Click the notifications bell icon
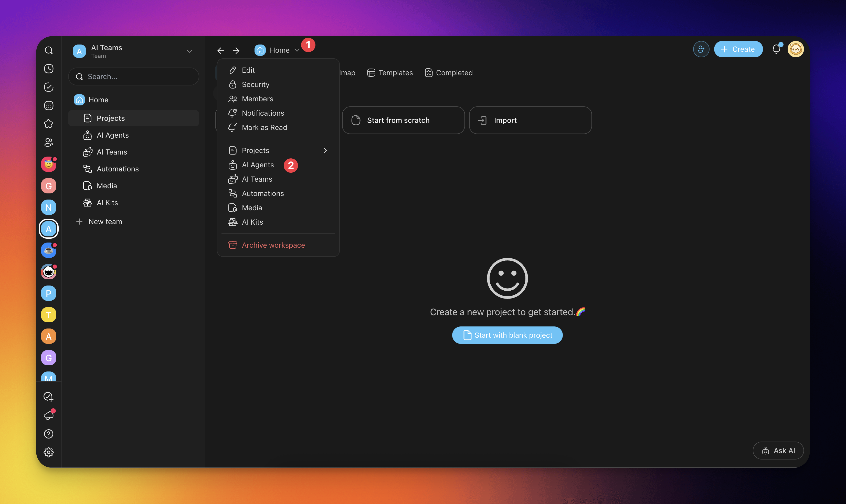The height and width of the screenshot is (504, 846). [776, 49]
